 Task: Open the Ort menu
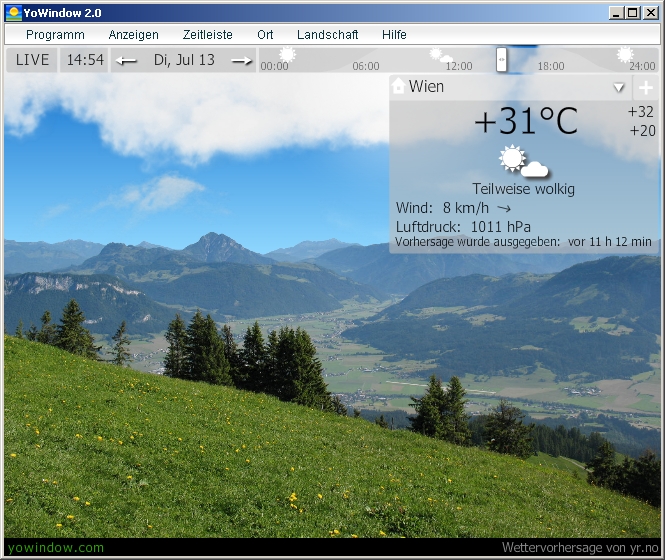click(x=265, y=35)
